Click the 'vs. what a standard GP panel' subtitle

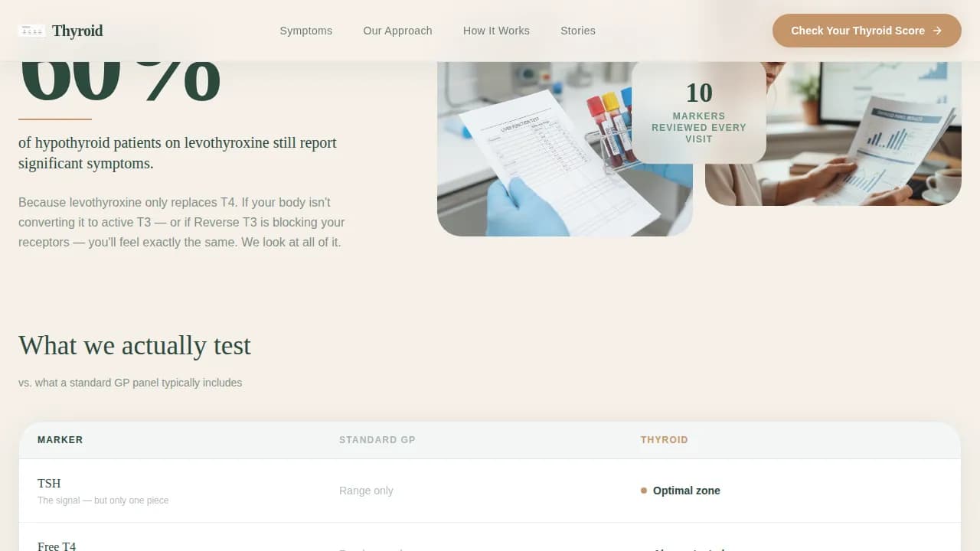pyautogui.click(x=130, y=383)
